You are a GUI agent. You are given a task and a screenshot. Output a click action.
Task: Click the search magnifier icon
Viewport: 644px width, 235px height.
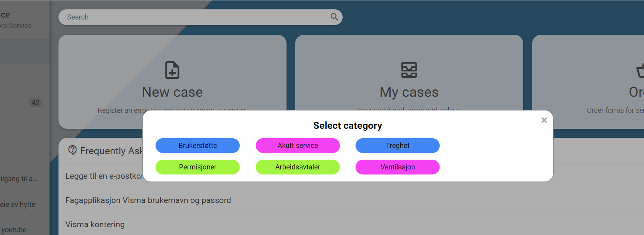(x=334, y=17)
